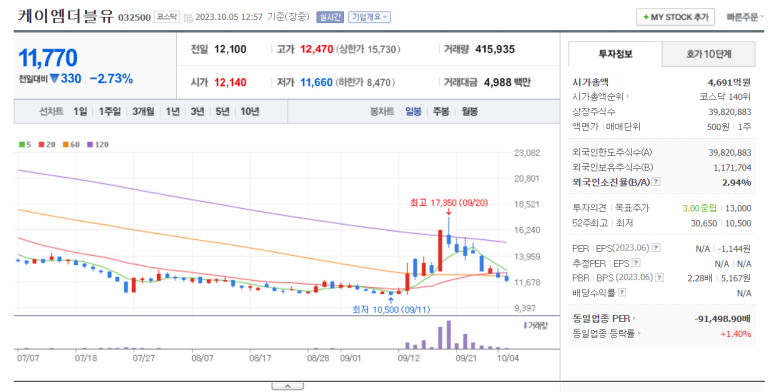Click the tallest volume bar in the volume chart

tap(449, 335)
